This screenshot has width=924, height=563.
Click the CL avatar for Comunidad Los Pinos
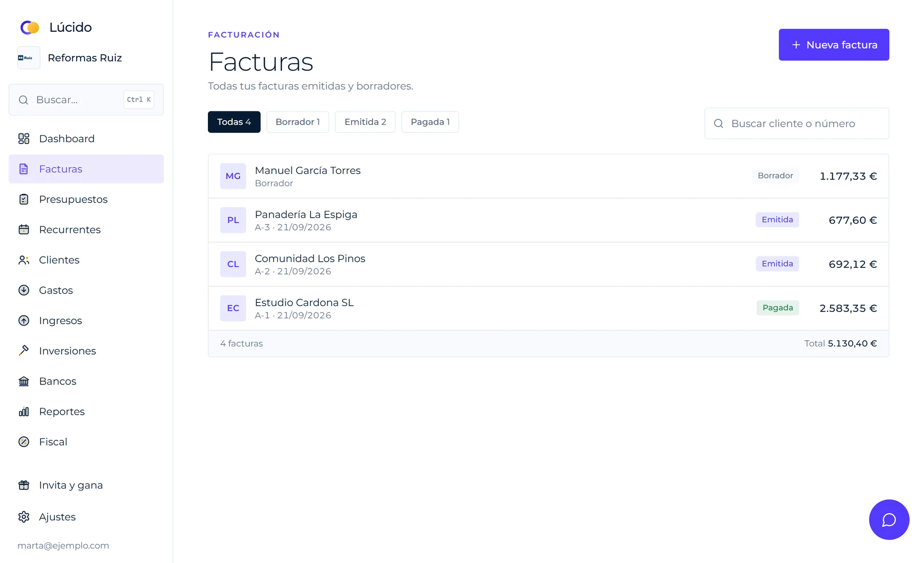[x=233, y=264]
